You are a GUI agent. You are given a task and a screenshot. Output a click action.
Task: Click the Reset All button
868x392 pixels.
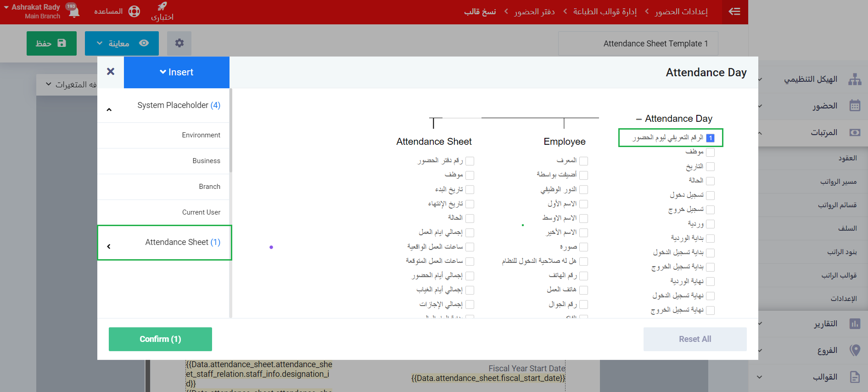[694, 339]
